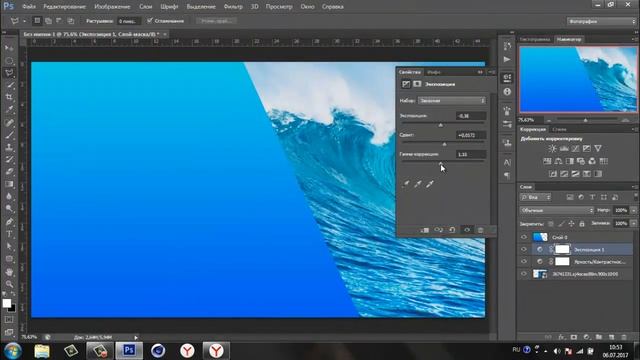Image resolution: width=640 pixels, height=360 pixels.
Task: Open the collapsed History panel icon
Action: pyautogui.click(x=507, y=46)
